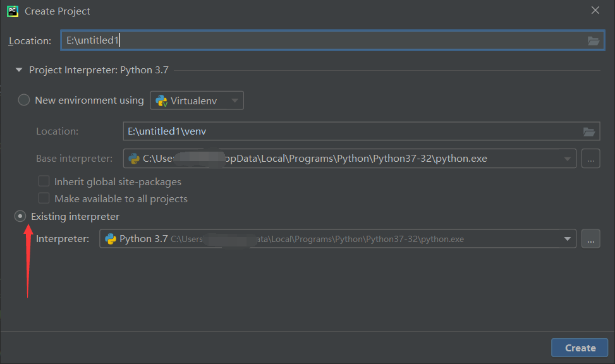Select Existing interpreter radio button

[x=20, y=216]
